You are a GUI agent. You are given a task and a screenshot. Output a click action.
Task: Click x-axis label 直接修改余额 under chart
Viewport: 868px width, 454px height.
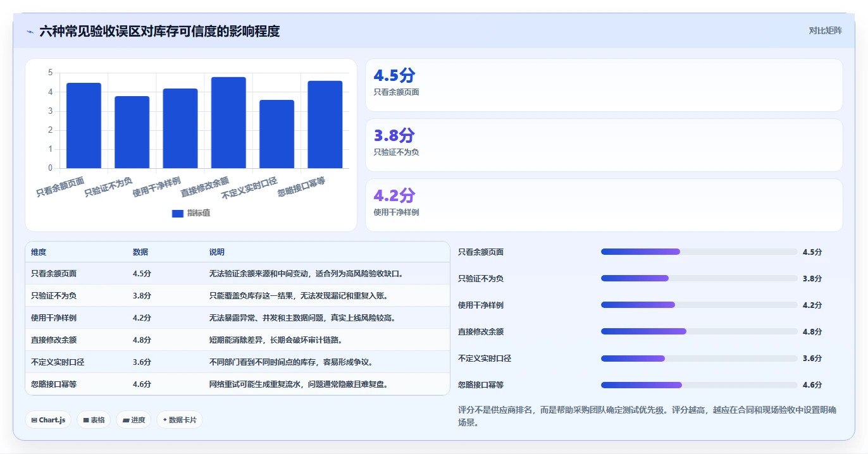(204, 187)
